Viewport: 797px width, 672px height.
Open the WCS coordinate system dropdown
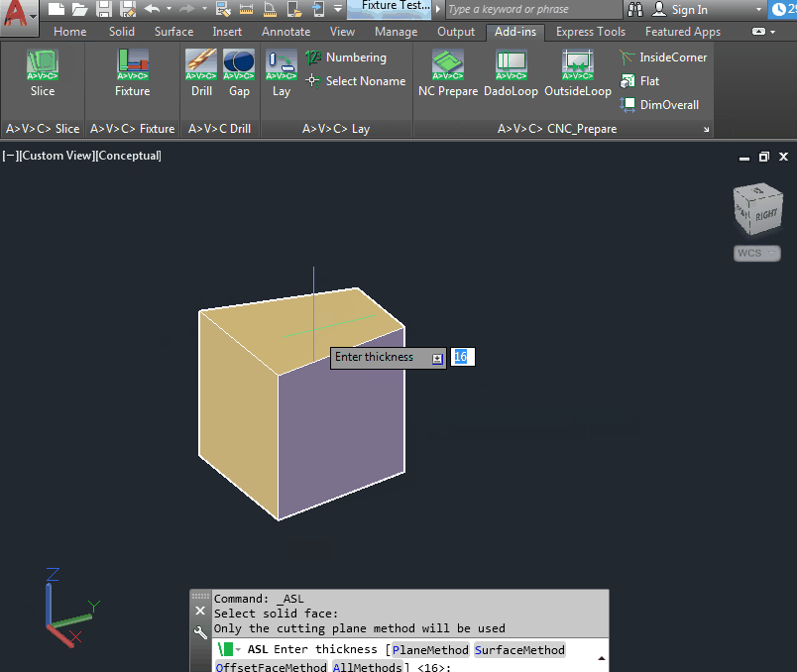[x=756, y=253]
